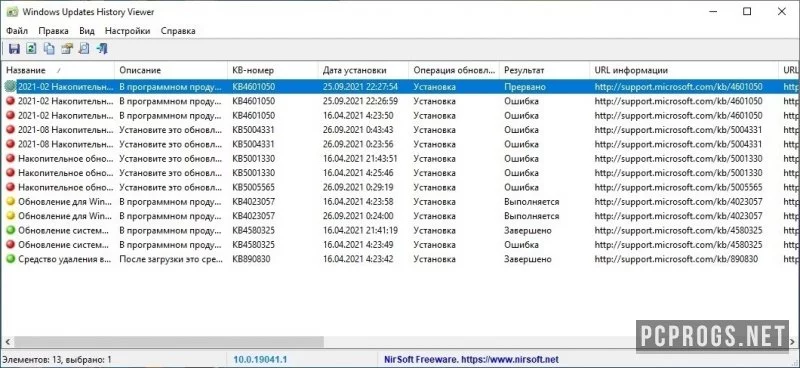Sort by the Результат column header
This screenshot has height=368, width=800.
(x=544, y=70)
